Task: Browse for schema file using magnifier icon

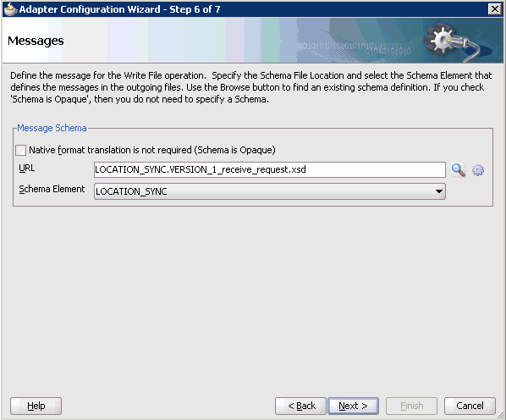Action: [x=459, y=170]
